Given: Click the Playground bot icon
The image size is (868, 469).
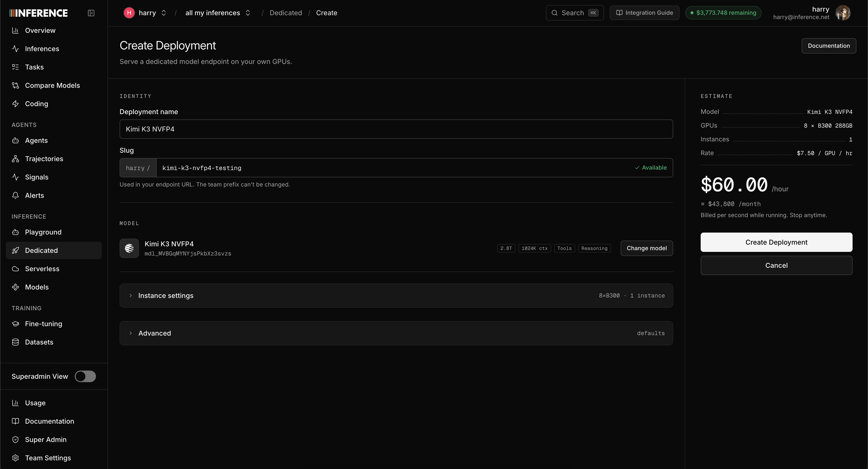Looking at the screenshot, I should click(15, 232).
